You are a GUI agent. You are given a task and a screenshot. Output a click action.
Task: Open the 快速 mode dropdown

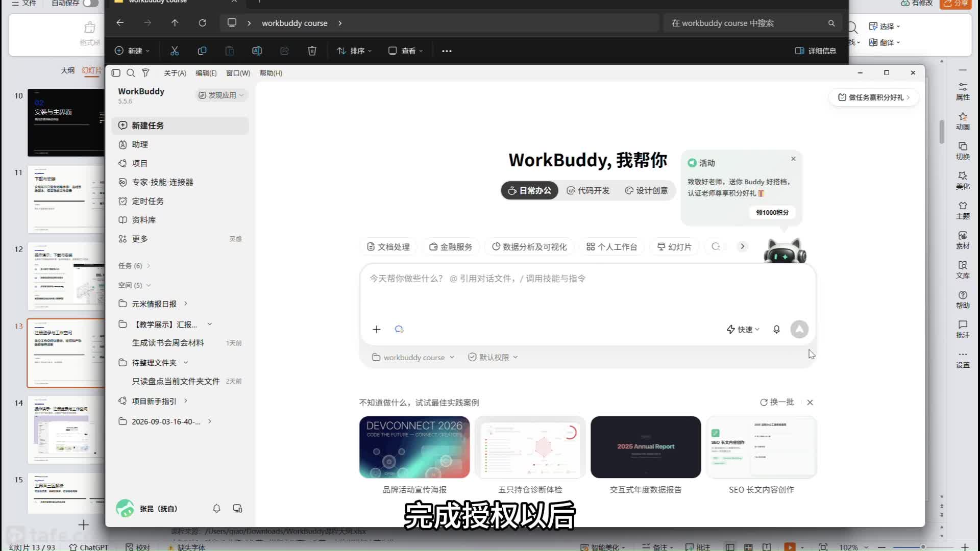pyautogui.click(x=743, y=329)
